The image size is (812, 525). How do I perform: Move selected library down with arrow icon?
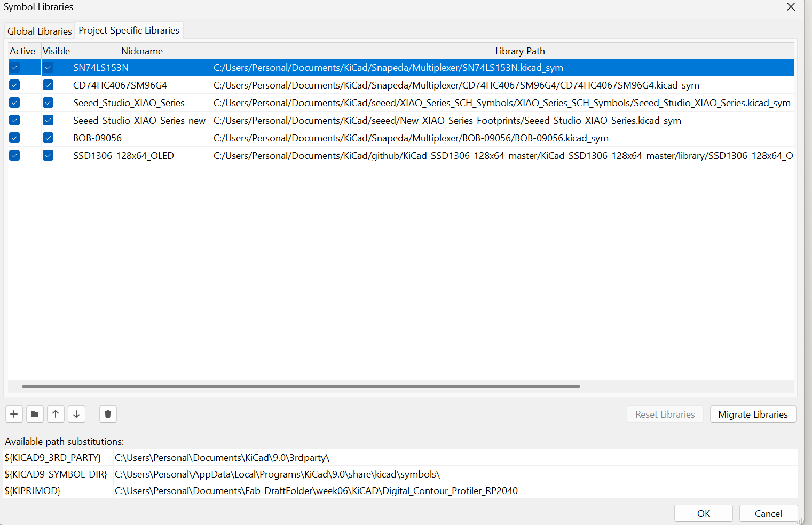76,414
